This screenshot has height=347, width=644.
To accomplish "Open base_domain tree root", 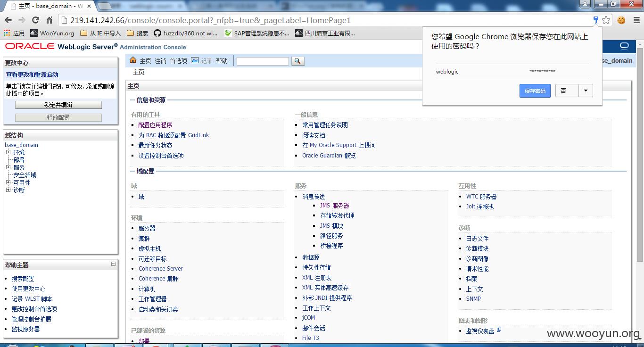I will pyautogui.click(x=21, y=145).
